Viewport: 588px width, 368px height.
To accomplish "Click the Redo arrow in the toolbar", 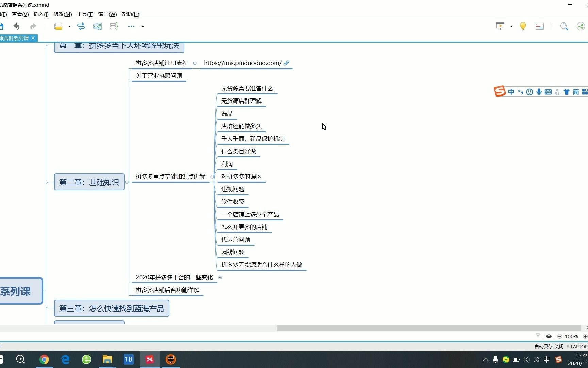I will point(33,26).
